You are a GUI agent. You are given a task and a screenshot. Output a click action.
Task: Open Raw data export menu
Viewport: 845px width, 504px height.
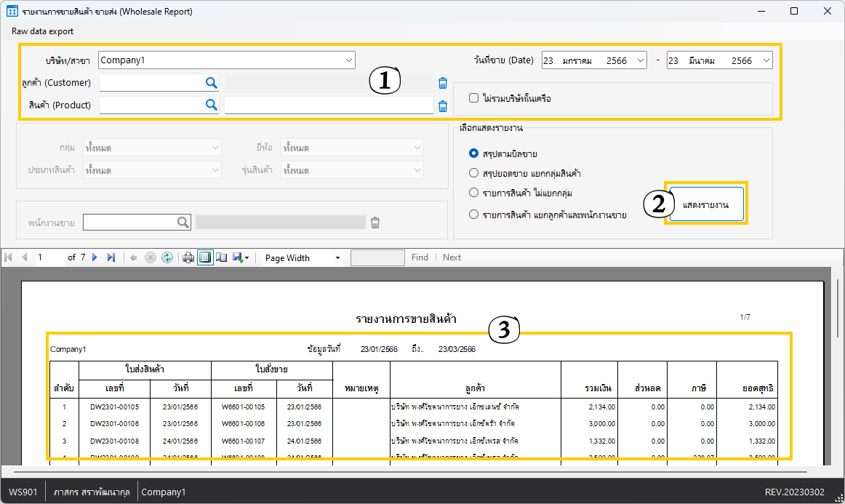click(42, 31)
